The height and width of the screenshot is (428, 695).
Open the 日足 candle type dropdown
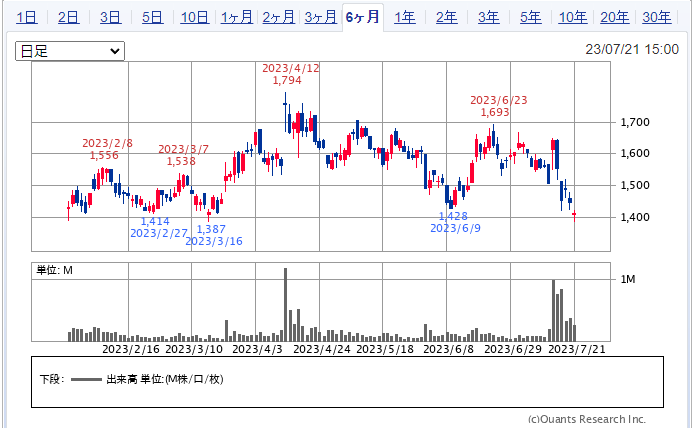pos(70,51)
